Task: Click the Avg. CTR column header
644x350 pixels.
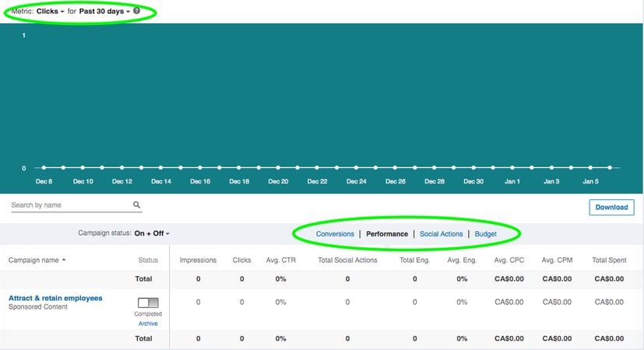Action: (280, 260)
